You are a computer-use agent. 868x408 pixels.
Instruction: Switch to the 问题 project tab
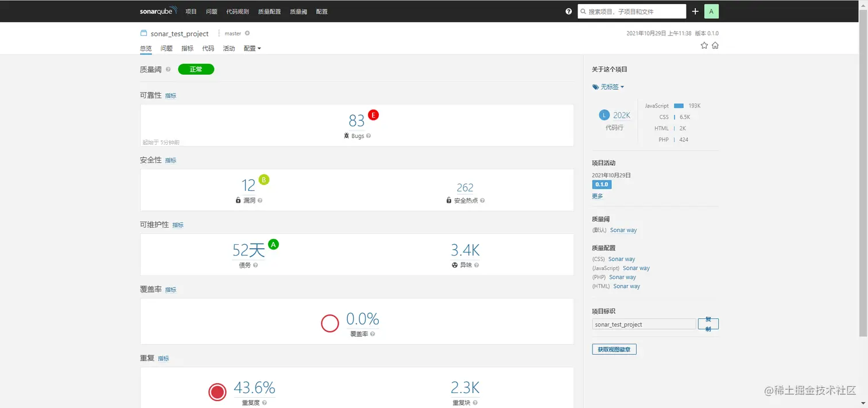coord(166,48)
